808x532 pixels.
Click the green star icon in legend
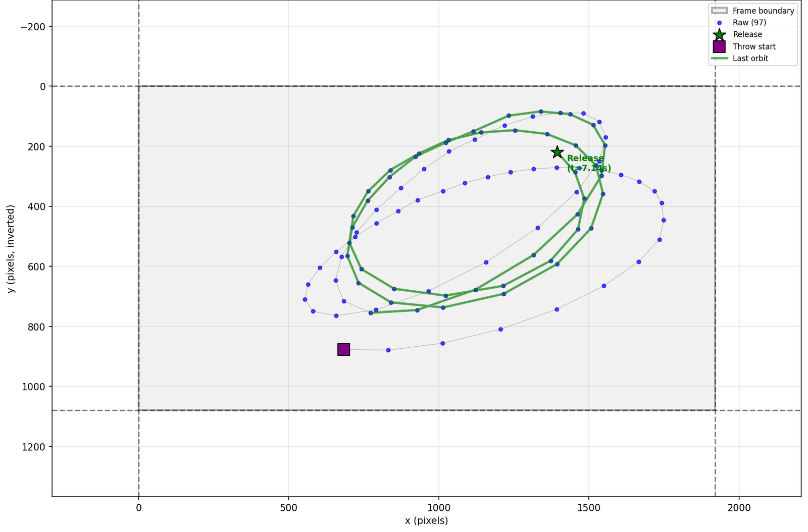[x=719, y=34]
